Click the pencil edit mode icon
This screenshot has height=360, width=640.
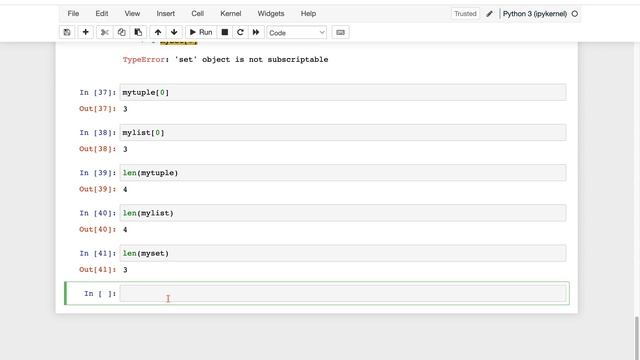[x=489, y=14]
